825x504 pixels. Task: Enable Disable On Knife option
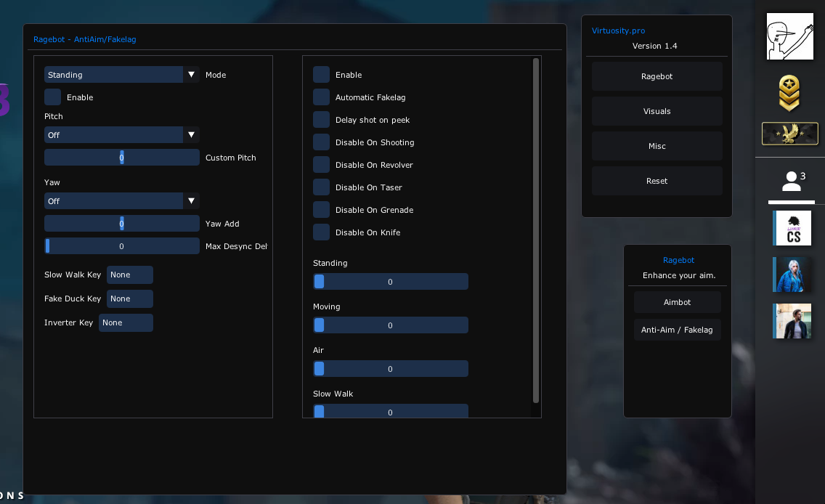(x=321, y=232)
